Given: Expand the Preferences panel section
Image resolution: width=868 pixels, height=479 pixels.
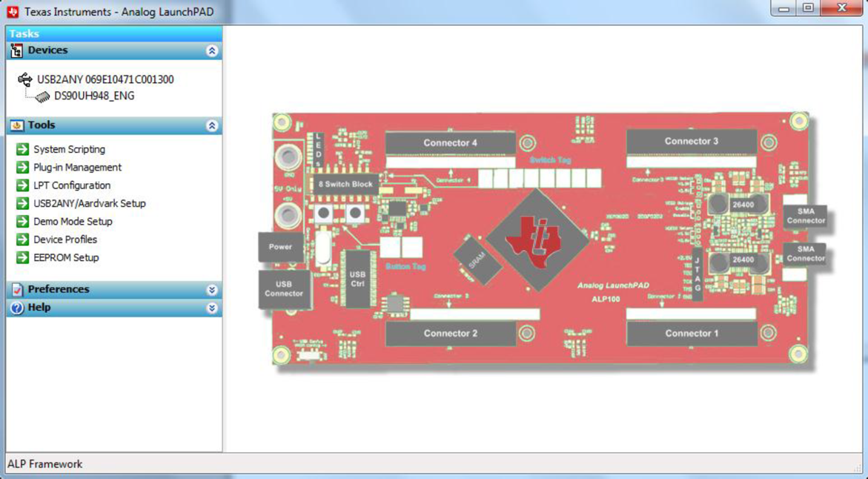Looking at the screenshot, I should coord(212,290).
